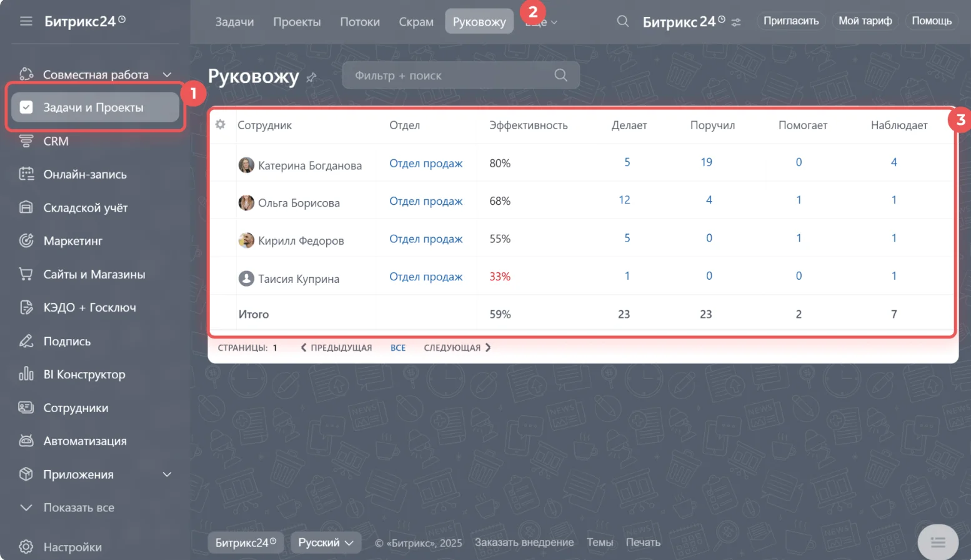Open Маркетинг section icon
The height and width of the screenshot is (560, 971).
click(26, 240)
